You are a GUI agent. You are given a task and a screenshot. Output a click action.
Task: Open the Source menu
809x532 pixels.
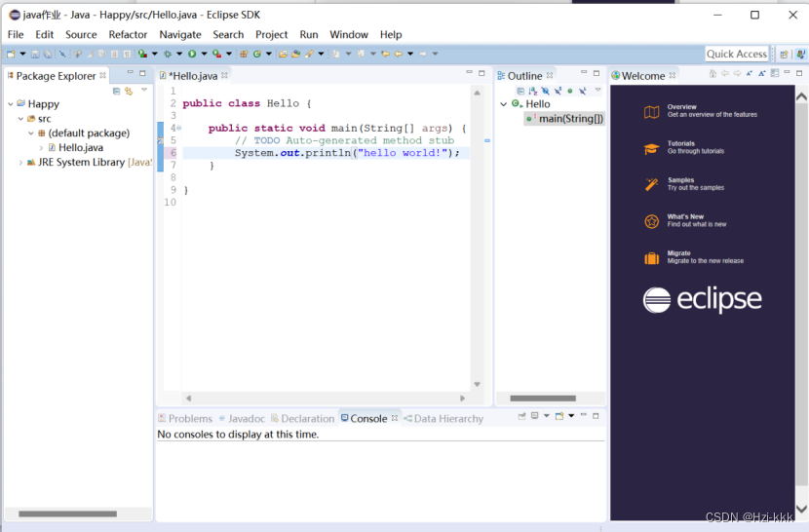point(81,34)
